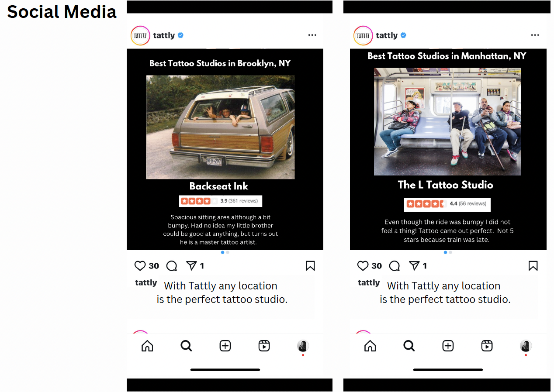Select 'Best Tattoo Studios in Brooklyn, NY' heading
This screenshot has width=554, height=392.
coord(220,63)
